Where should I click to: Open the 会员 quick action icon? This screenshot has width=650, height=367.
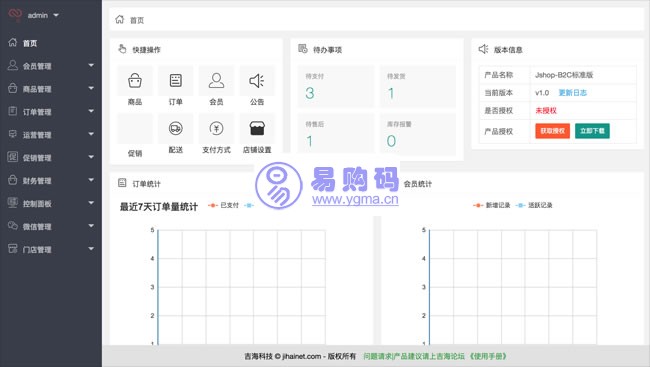[x=216, y=80]
